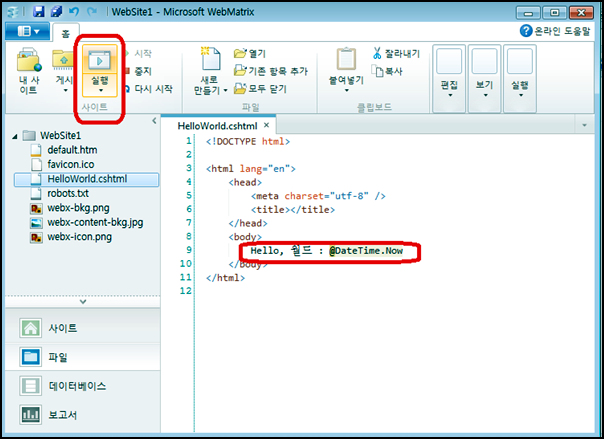Select robots.txt in file tree
Viewport: 604px width, 439px height.
(x=68, y=193)
